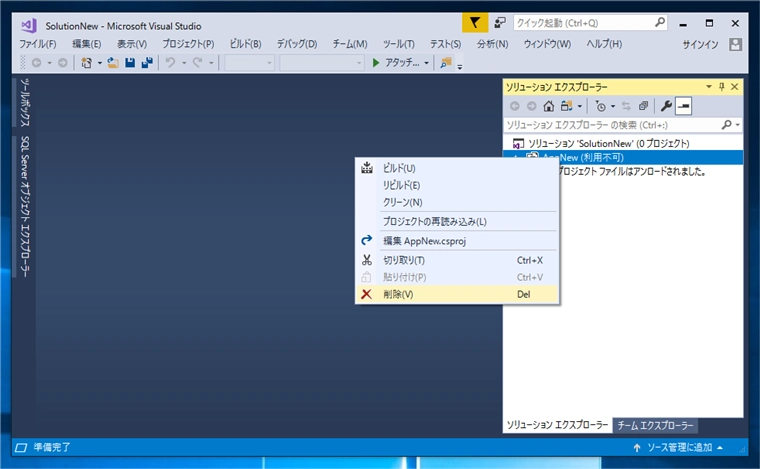The image size is (760, 469).
Task: Click the save all toolbar icon
Action: [147, 63]
